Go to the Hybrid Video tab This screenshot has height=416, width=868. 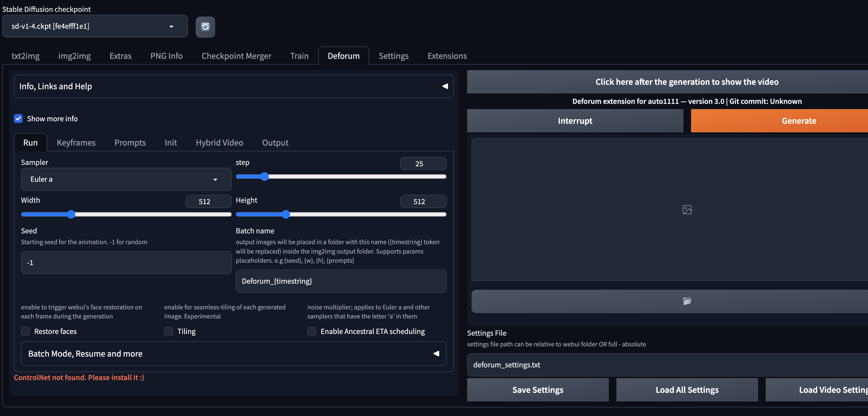(219, 143)
